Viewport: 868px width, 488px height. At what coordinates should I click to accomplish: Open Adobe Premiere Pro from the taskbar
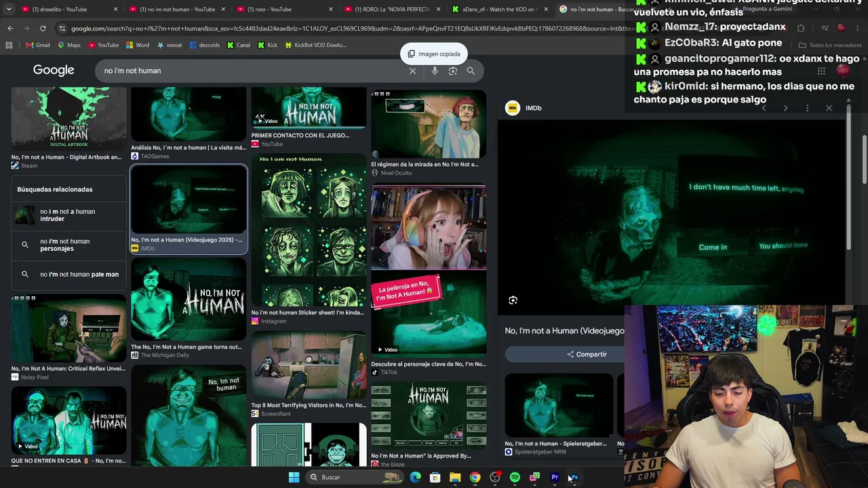tap(555, 477)
